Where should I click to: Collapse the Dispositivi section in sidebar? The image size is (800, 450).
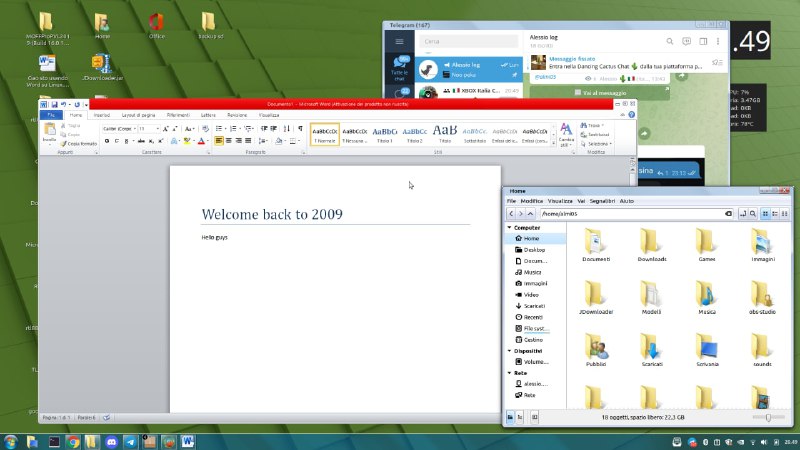point(510,352)
